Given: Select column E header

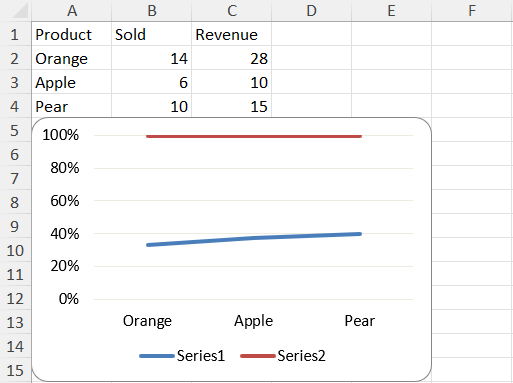Looking at the screenshot, I should click(392, 11).
